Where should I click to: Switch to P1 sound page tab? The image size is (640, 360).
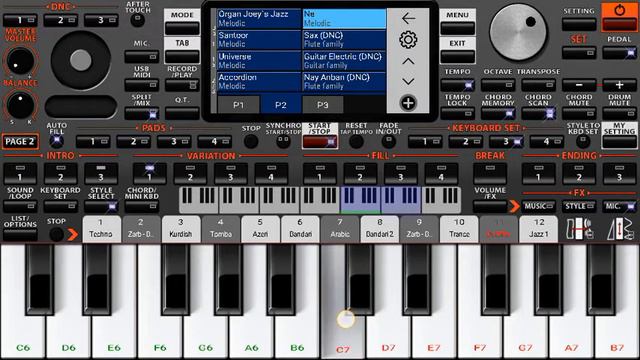point(239,105)
